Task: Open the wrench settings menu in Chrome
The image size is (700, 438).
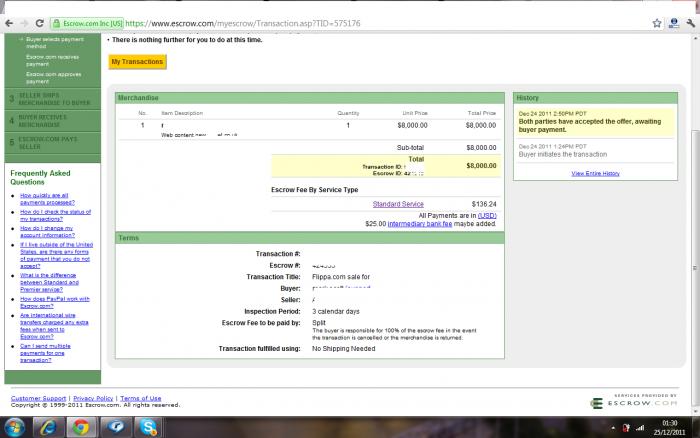Action: coord(691,23)
